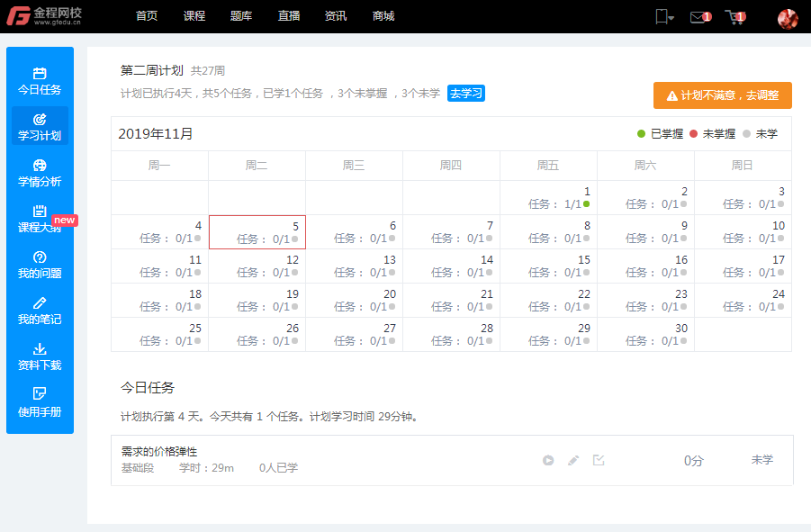Image resolution: width=811 pixels, height=532 pixels.
Task: Select 学情分析 sidebar item
Action: pyautogui.click(x=40, y=173)
